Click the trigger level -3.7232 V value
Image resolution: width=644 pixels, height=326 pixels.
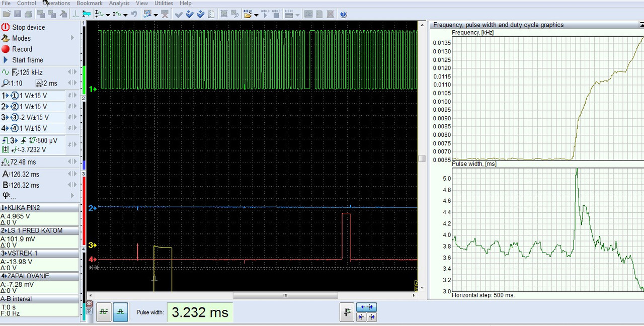[28, 149]
